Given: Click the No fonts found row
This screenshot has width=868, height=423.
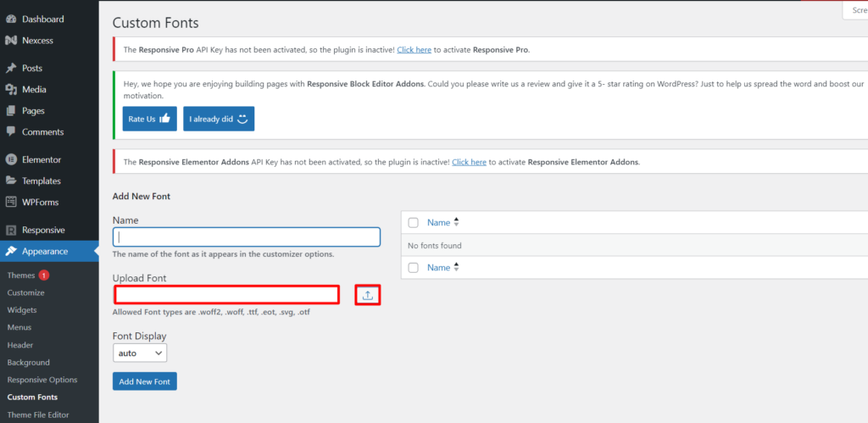Looking at the screenshot, I should click(x=634, y=245).
